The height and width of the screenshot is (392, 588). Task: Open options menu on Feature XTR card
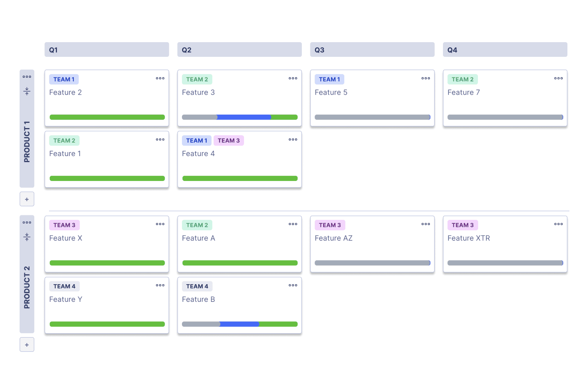click(x=558, y=224)
